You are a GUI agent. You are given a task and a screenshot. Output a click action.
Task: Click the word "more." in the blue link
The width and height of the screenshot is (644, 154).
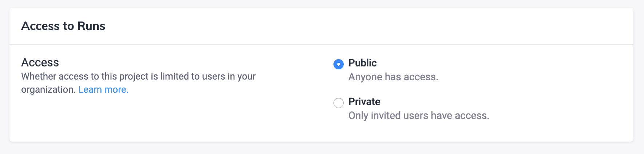(116, 89)
